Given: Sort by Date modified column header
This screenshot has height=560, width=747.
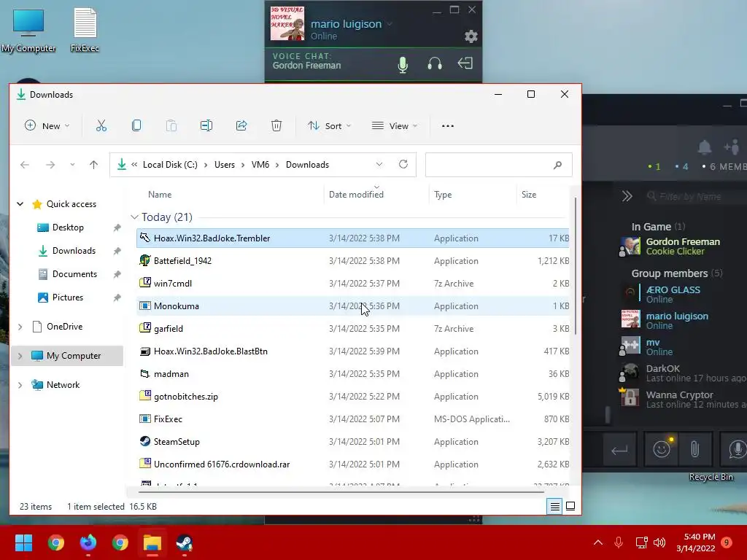Looking at the screenshot, I should pyautogui.click(x=356, y=194).
